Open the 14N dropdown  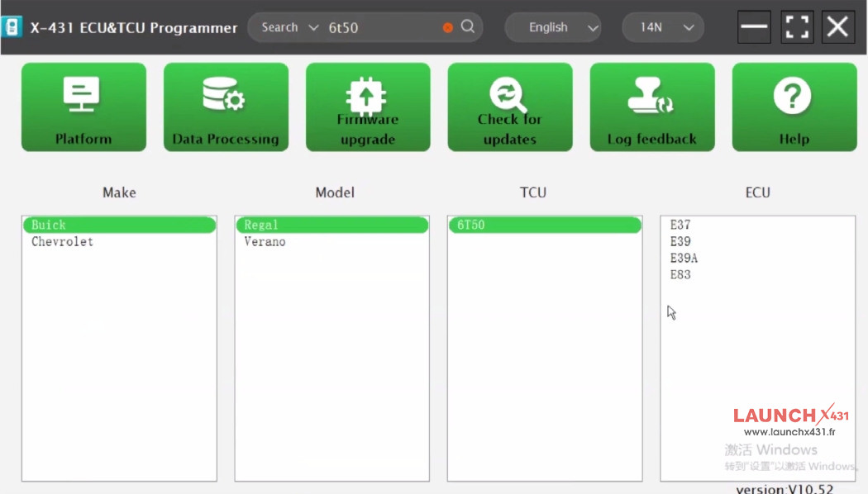(x=663, y=27)
